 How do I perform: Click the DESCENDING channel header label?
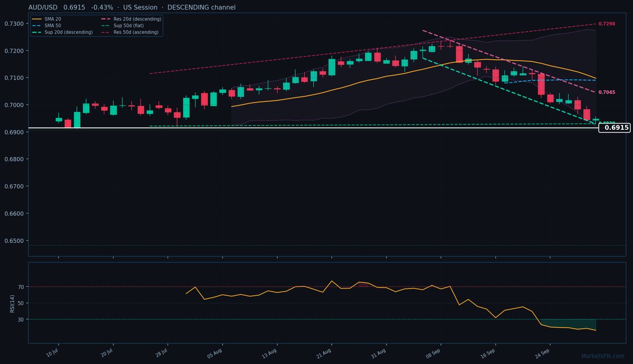pyautogui.click(x=202, y=7)
